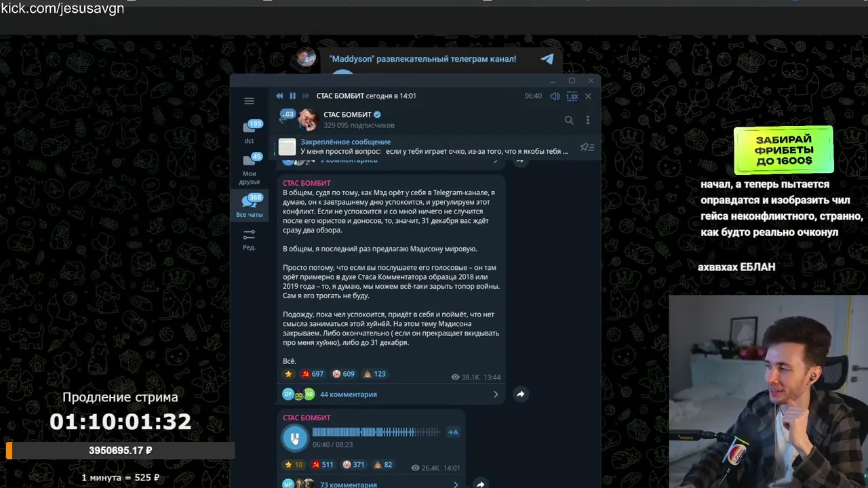The image size is (868, 488).
Task: Toggle clown reaction showing 371
Action: 354,465
